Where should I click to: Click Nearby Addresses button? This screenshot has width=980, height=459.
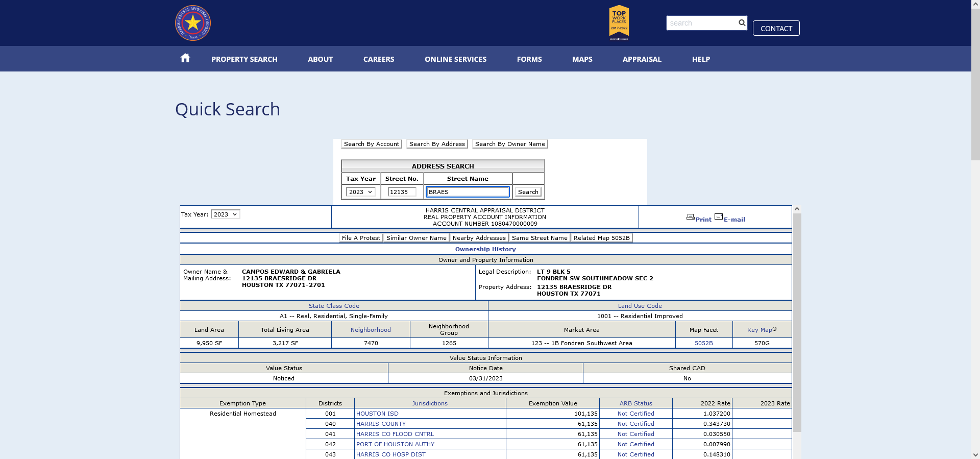[x=479, y=238]
